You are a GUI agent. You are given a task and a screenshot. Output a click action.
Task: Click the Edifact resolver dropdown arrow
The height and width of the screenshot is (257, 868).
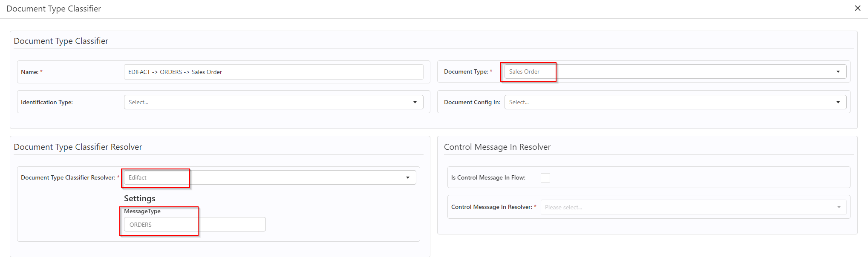(x=407, y=177)
